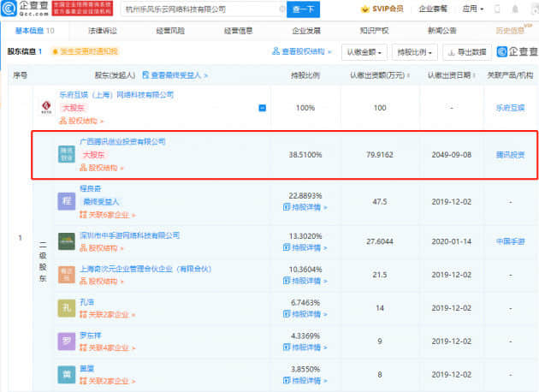Viewport: 539px width, 392px height.
Task: Switch to 法律诉讼 tab
Action: [103, 31]
